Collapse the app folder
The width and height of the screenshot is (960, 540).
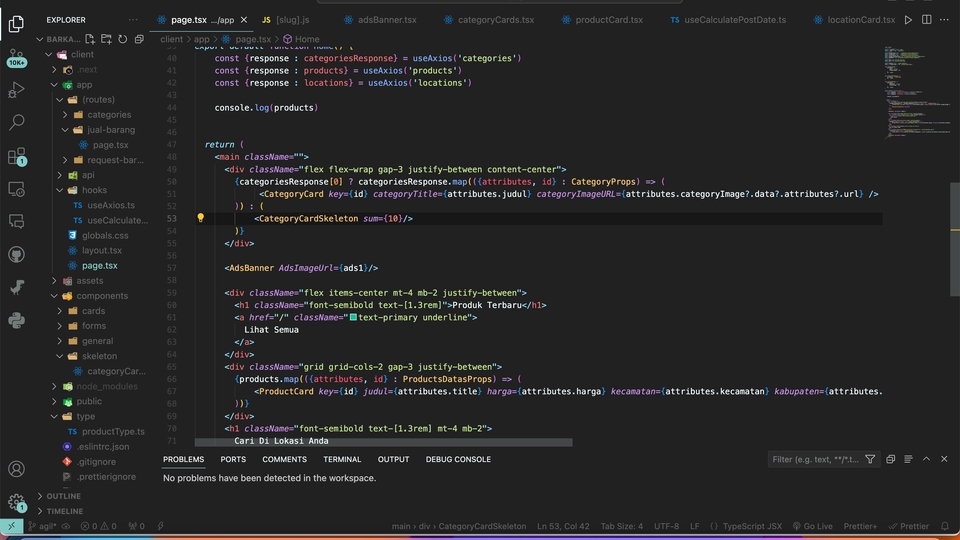pyautogui.click(x=54, y=84)
